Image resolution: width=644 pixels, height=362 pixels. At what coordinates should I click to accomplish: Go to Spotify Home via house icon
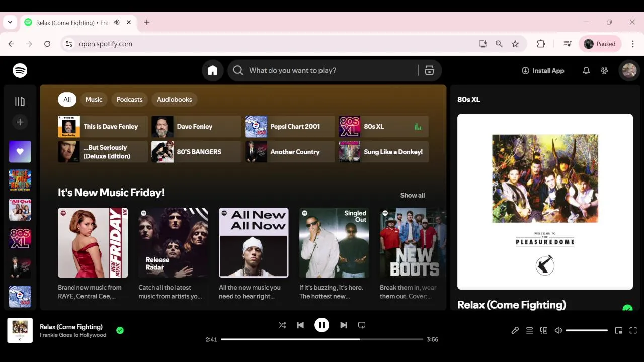point(213,71)
